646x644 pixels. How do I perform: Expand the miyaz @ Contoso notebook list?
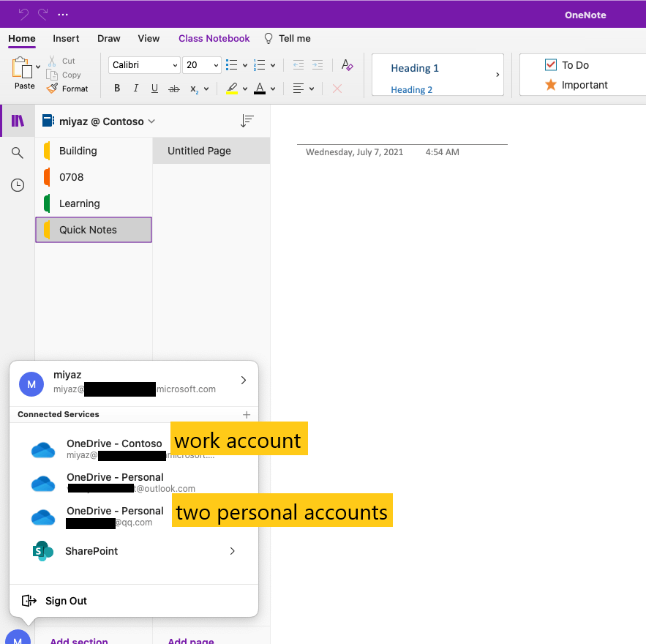(x=99, y=121)
